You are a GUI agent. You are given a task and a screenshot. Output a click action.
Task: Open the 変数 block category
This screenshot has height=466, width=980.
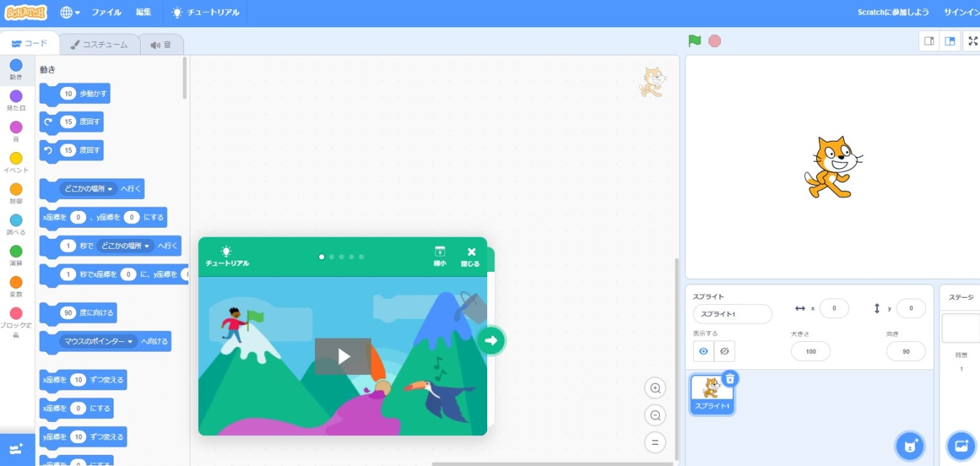[x=15, y=287]
